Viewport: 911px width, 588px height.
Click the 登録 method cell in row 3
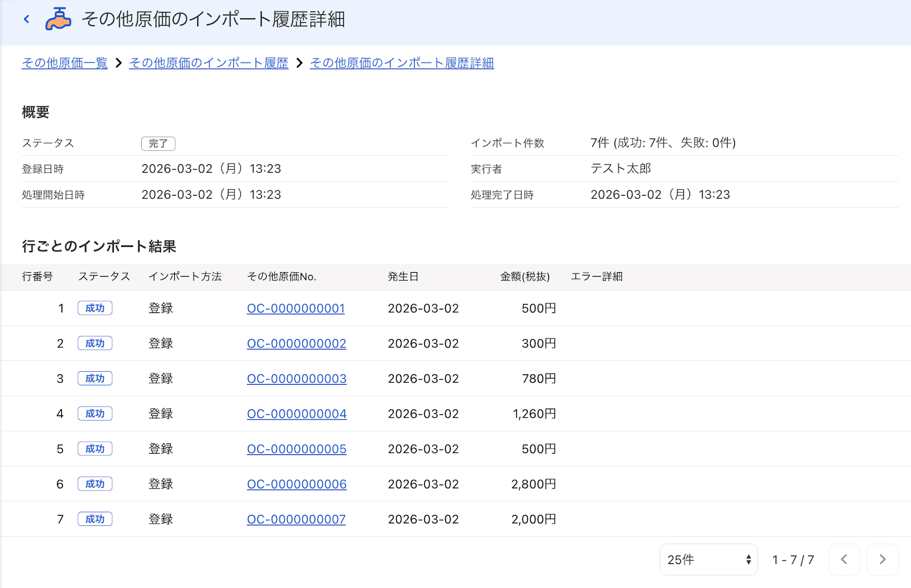161,379
